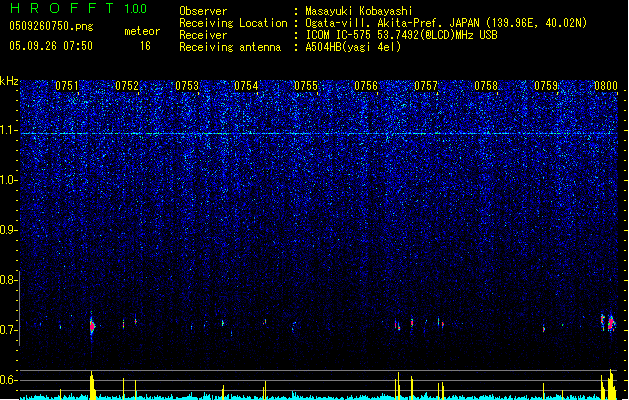Click the bright meteor echo cluster near 0800
Screen dimensions: 629x400
(609, 323)
